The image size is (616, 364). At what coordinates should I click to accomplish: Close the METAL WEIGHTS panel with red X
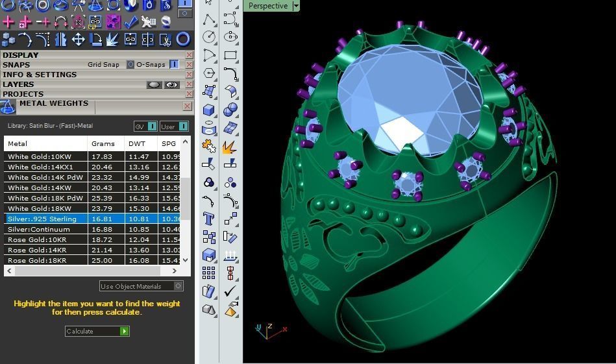(188, 106)
